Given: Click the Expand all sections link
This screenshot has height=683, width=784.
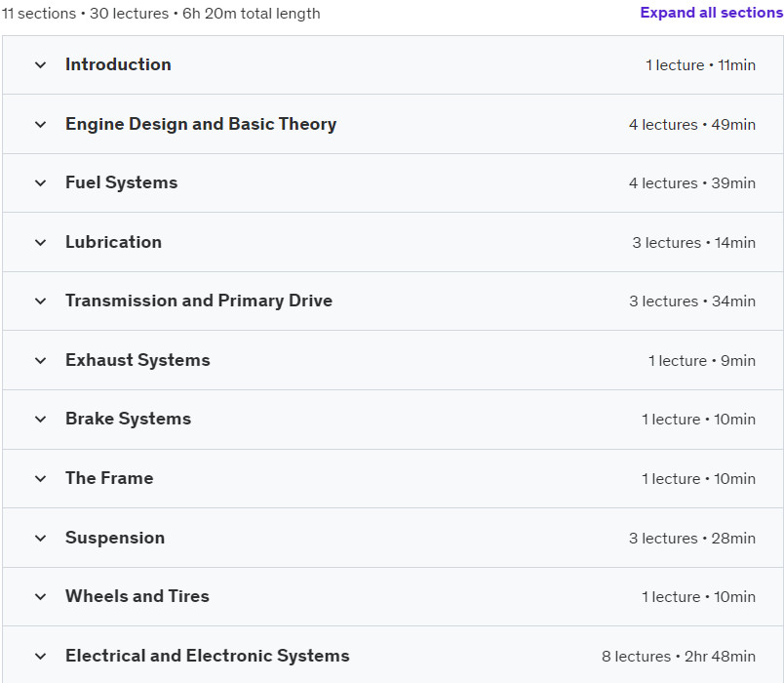Looking at the screenshot, I should click(x=712, y=13).
